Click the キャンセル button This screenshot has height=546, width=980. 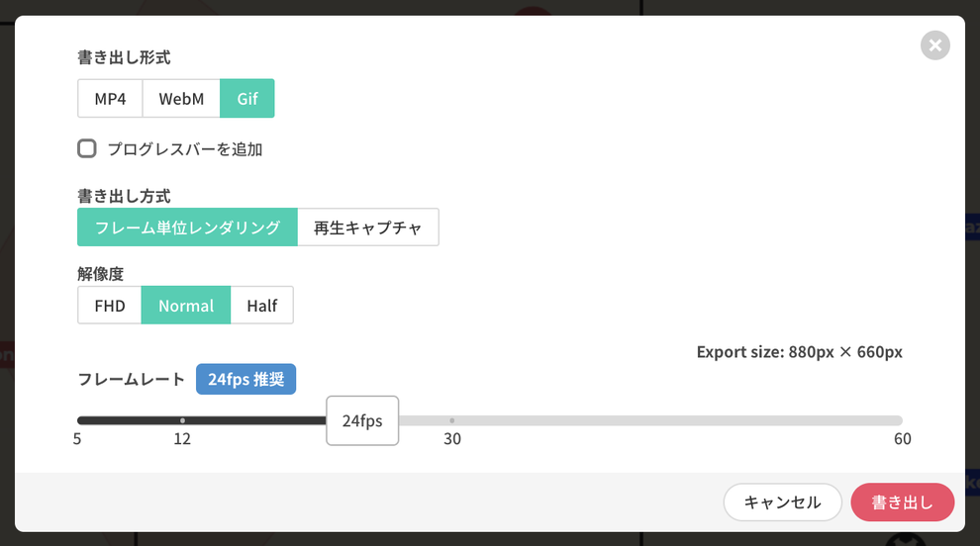[x=782, y=502]
